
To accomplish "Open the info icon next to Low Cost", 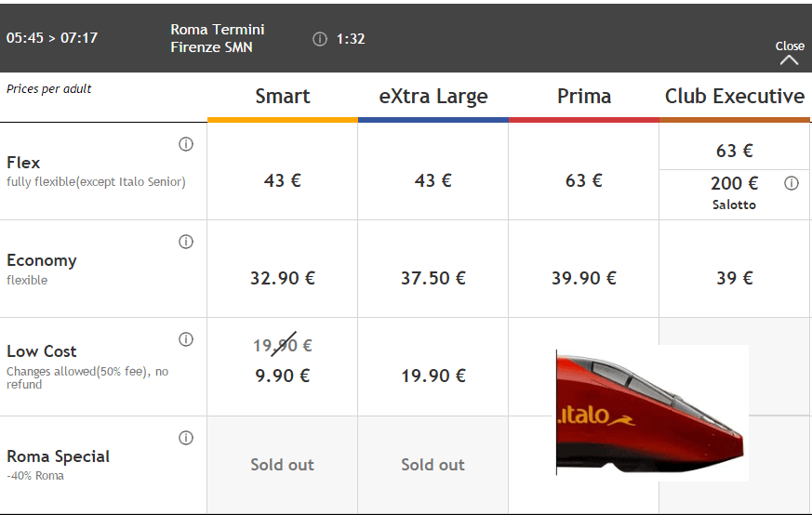I will click(x=186, y=339).
